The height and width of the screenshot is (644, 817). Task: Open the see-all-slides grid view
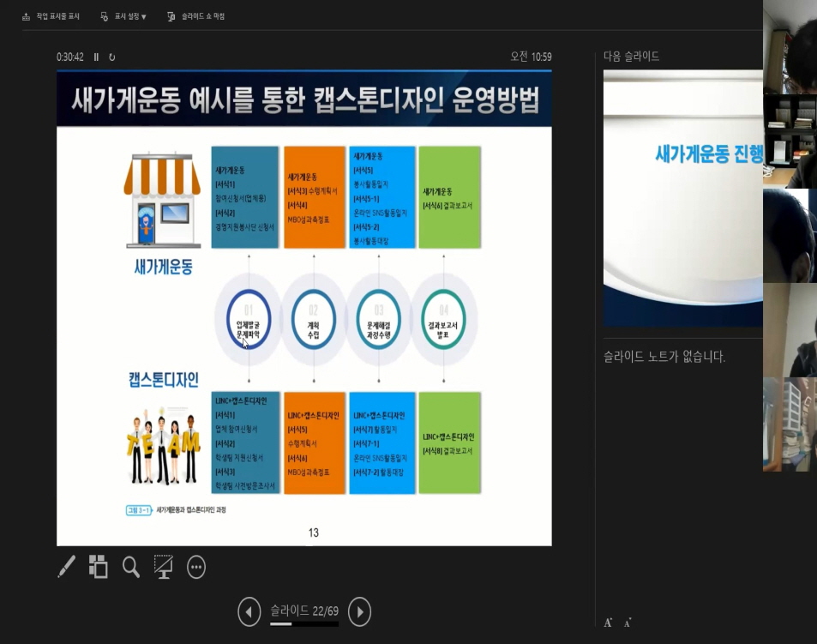click(x=99, y=567)
